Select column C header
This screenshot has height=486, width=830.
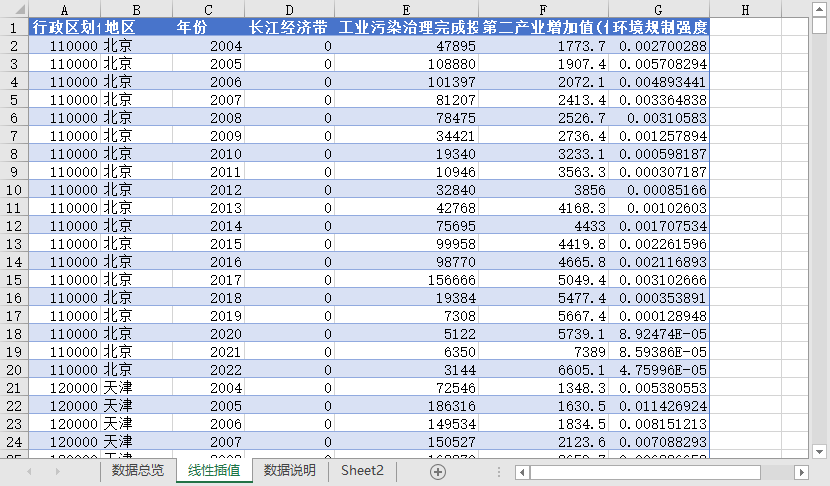pyautogui.click(x=209, y=10)
